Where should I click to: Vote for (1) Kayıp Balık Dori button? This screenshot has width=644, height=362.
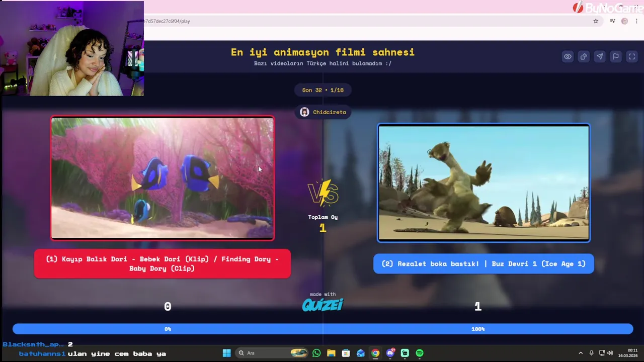coord(162,264)
